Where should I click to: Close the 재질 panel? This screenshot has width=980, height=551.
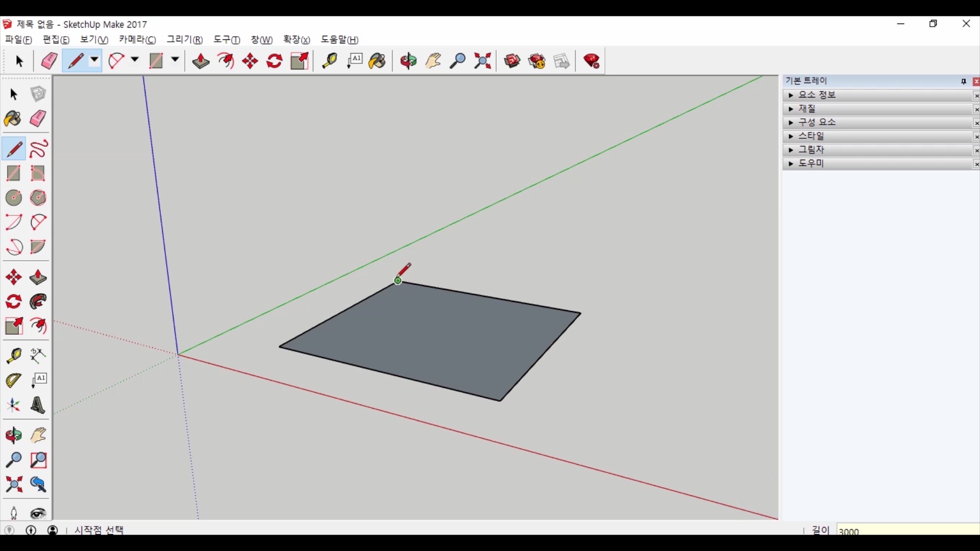pyautogui.click(x=976, y=109)
